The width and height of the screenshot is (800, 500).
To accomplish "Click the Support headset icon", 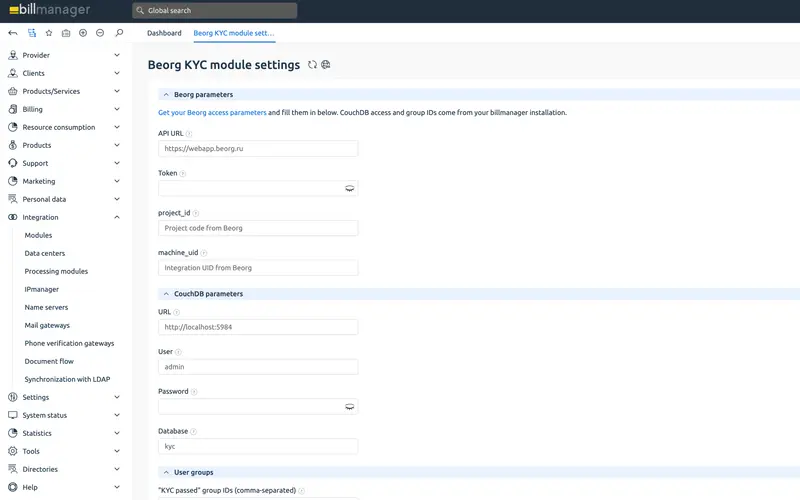I will 13,163.
